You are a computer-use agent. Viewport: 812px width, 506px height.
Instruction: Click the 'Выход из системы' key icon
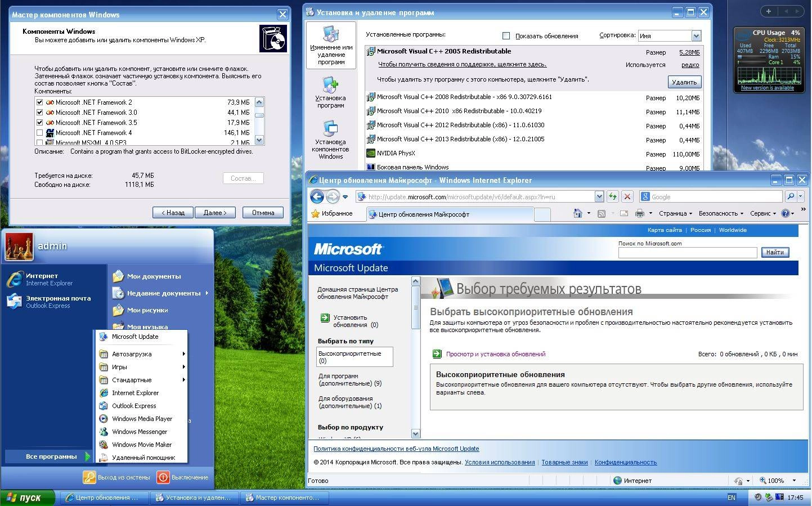[x=89, y=477]
